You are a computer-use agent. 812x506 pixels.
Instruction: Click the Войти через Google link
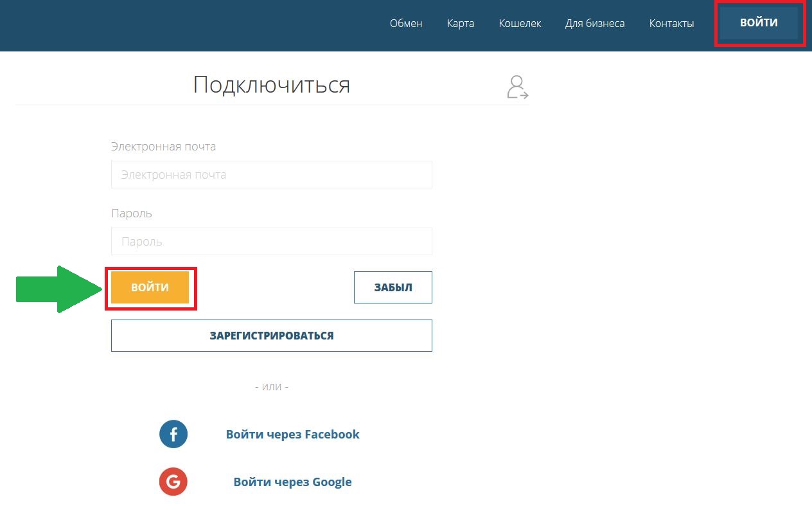[292, 481]
